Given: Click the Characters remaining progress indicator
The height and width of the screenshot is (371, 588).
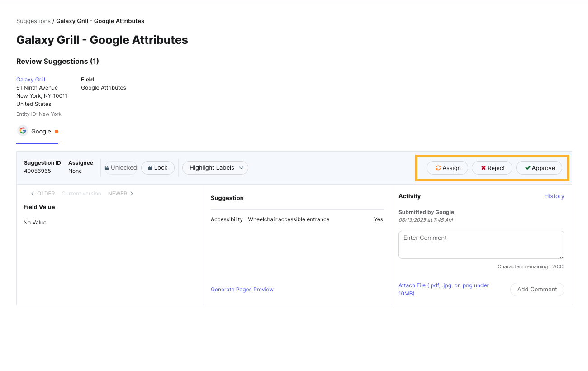Looking at the screenshot, I should tap(531, 266).
